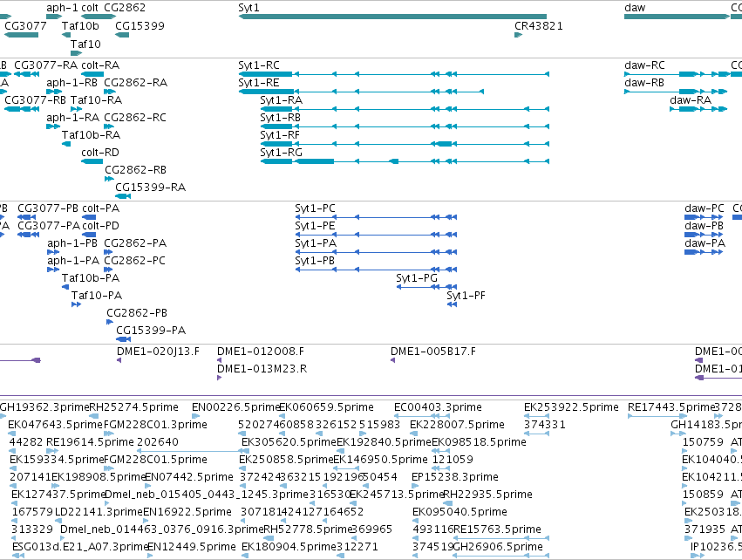742x560 pixels.
Task: Click the EC00403.3prime EST label
Action: [438, 407]
